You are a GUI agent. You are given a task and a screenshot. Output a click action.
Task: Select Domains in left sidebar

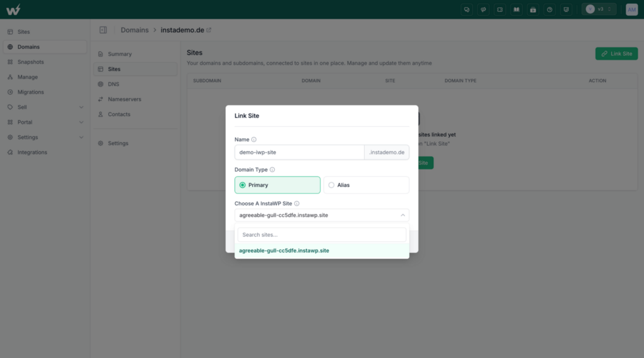[x=45, y=46]
